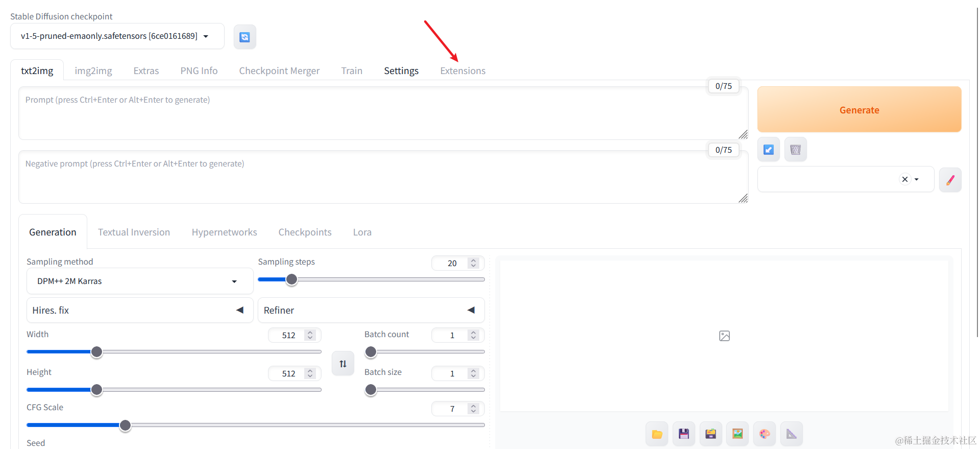980x449 pixels.
Task: Send image to extras triangle ruler icon
Action: pos(792,434)
